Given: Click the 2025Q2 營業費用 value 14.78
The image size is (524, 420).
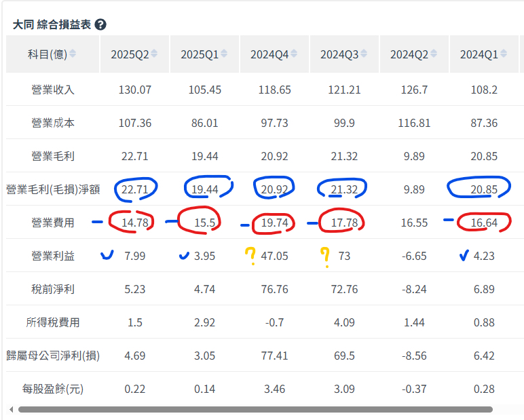Looking at the screenshot, I should pos(134,223).
